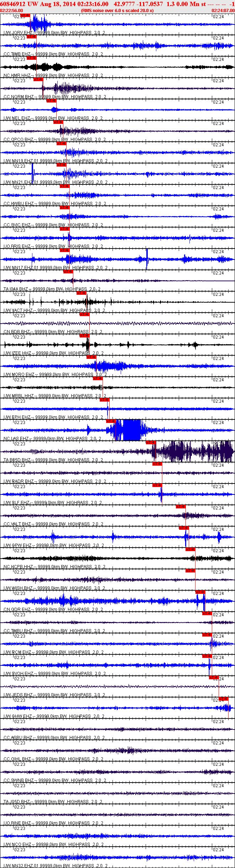235x868 pixels.
Task: Click the red pick marker on CPCO trace
Action: 58,122
